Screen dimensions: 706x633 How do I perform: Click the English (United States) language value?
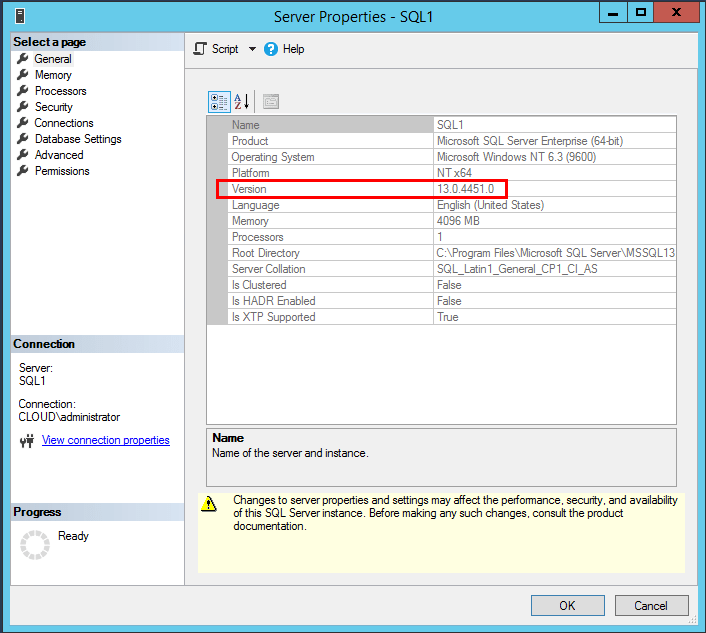pyautogui.click(x=490, y=205)
